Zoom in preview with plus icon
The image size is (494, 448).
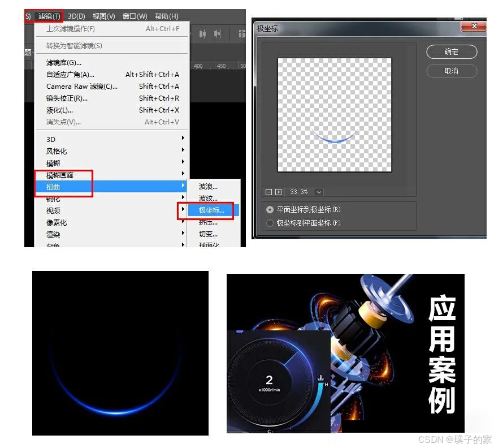coord(278,192)
